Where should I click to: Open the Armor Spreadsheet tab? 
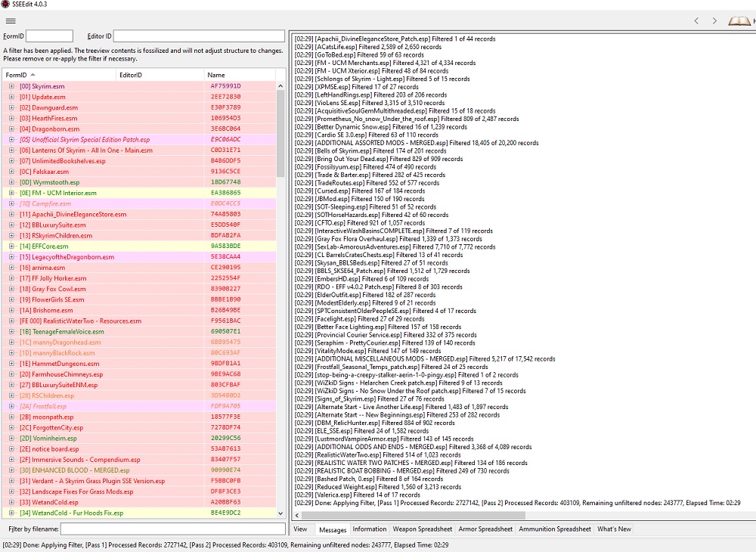coord(485,529)
